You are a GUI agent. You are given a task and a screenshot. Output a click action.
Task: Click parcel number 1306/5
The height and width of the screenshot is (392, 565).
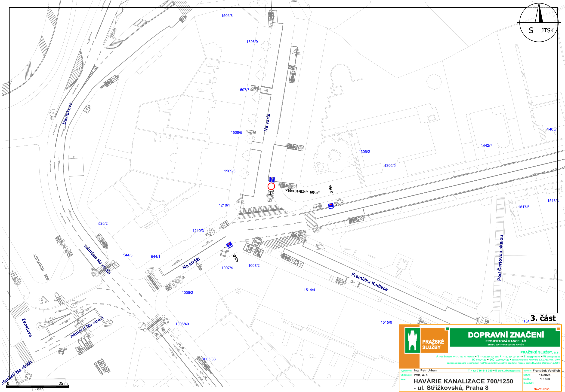[x=390, y=166]
